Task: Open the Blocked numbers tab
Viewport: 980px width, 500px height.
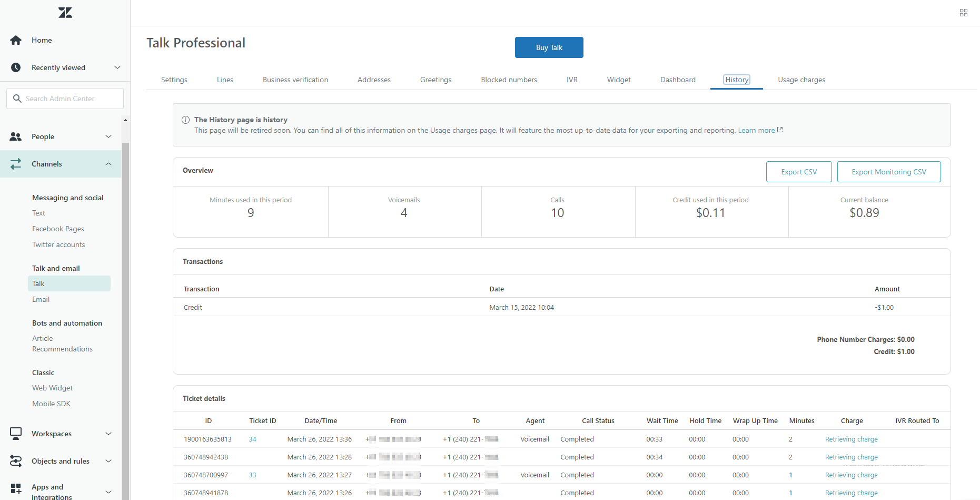Action: pos(509,80)
